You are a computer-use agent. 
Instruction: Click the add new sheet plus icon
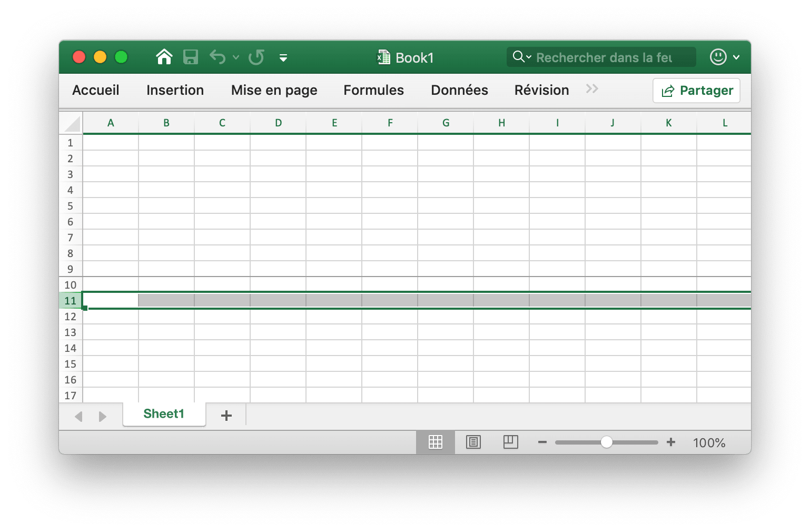coord(226,416)
